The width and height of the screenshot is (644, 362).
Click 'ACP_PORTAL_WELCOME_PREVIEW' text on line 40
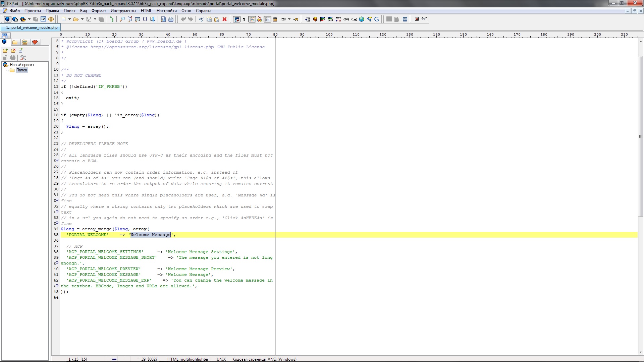click(x=103, y=269)
